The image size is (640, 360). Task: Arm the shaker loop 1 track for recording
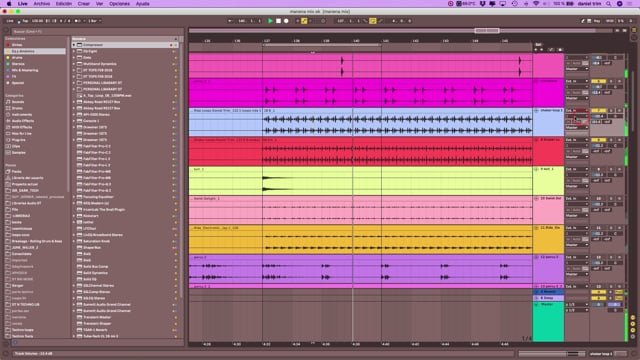(619, 111)
